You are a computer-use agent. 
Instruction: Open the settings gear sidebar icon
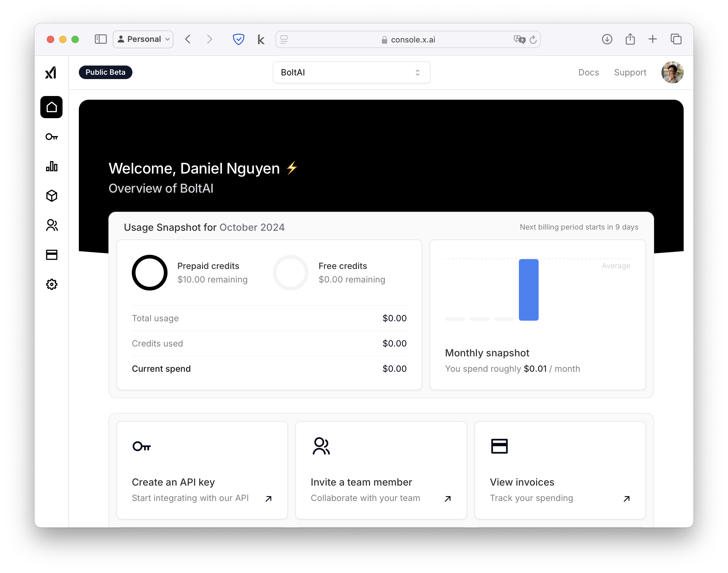pyautogui.click(x=51, y=284)
